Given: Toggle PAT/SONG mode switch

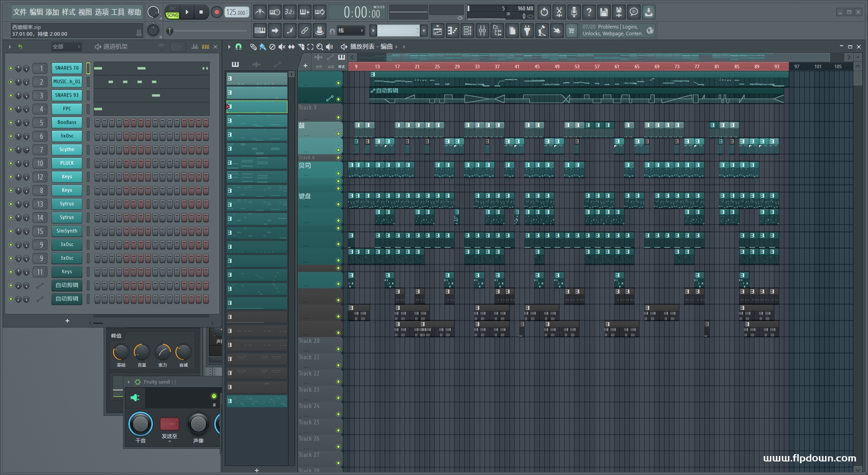Looking at the screenshot, I should [x=173, y=12].
